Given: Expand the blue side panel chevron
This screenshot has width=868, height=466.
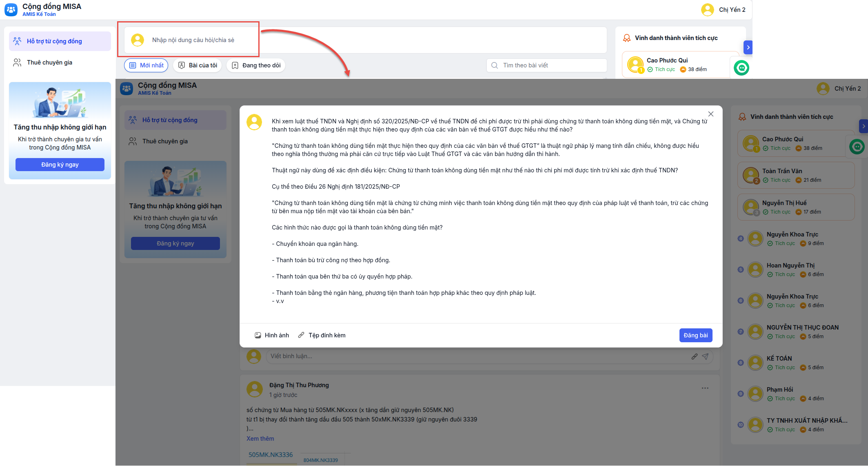Looking at the screenshot, I should tap(748, 47).
